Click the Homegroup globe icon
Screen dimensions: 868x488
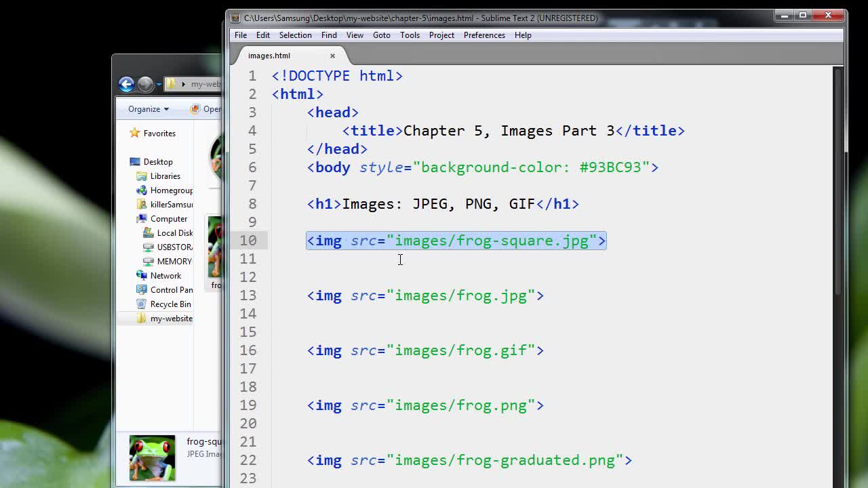[x=141, y=190]
